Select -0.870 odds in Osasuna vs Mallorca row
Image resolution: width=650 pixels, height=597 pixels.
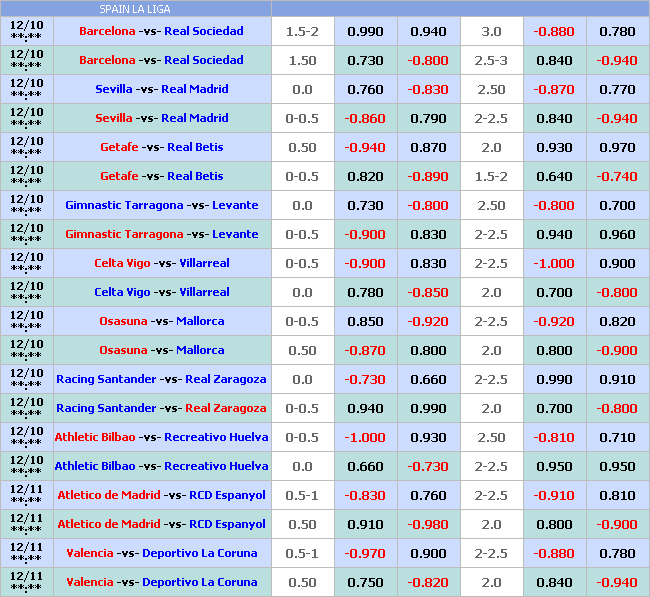tap(365, 350)
